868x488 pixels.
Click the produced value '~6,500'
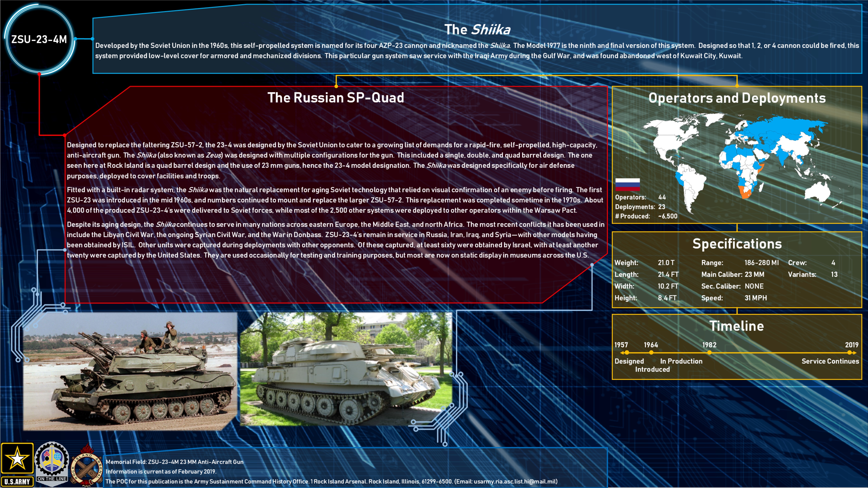pyautogui.click(x=667, y=216)
